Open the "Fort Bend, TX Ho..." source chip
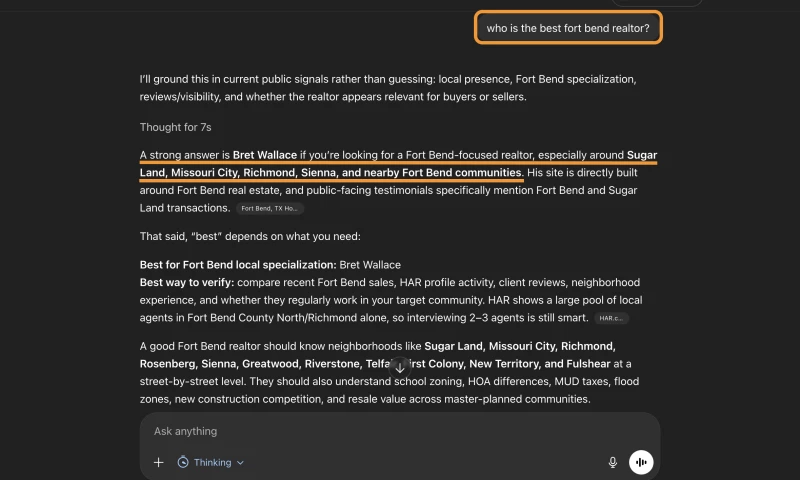Viewport: 800px width, 480px height. [x=269, y=208]
